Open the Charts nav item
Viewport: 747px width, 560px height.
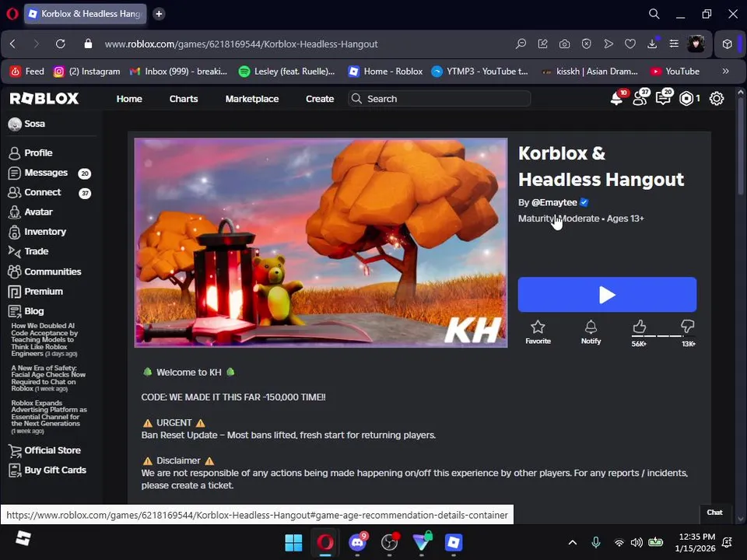tap(184, 99)
